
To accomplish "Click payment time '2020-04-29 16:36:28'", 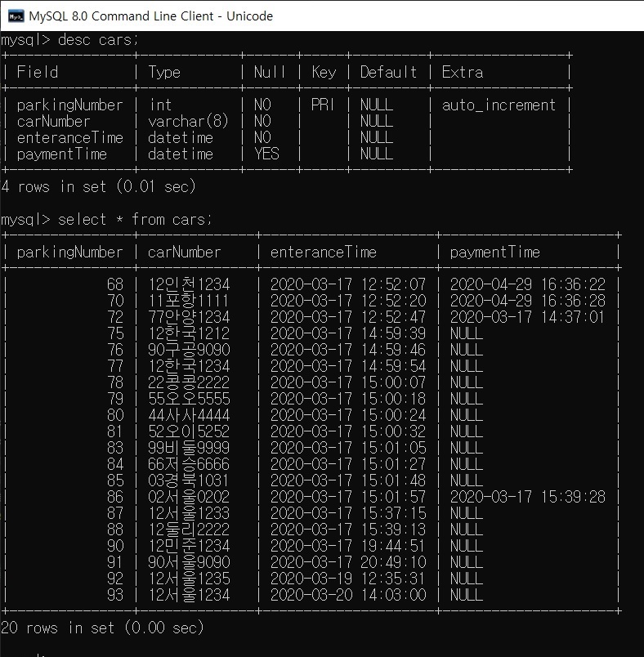I will (x=527, y=301).
